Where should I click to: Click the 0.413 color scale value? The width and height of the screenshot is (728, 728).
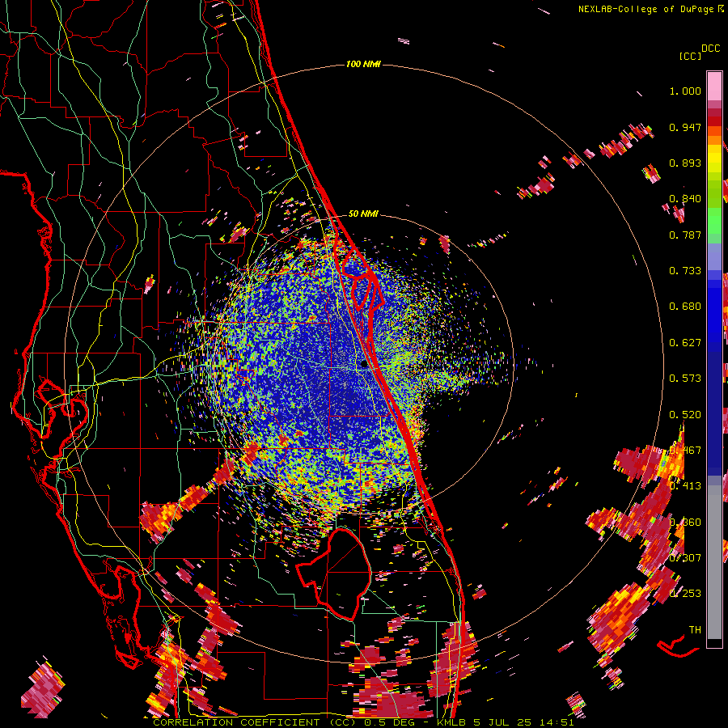tap(685, 486)
